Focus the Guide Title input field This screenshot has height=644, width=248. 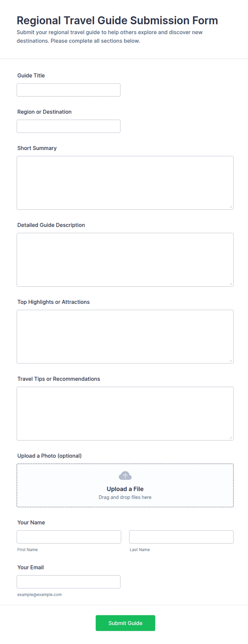[x=69, y=90]
